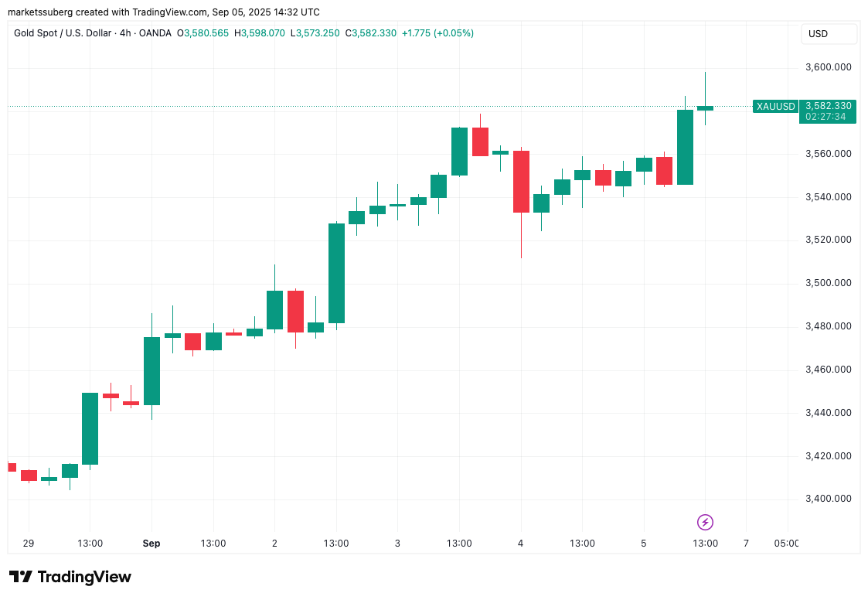868x600 pixels.
Task: Click the close value C3,582.330
Action: pyautogui.click(x=371, y=33)
